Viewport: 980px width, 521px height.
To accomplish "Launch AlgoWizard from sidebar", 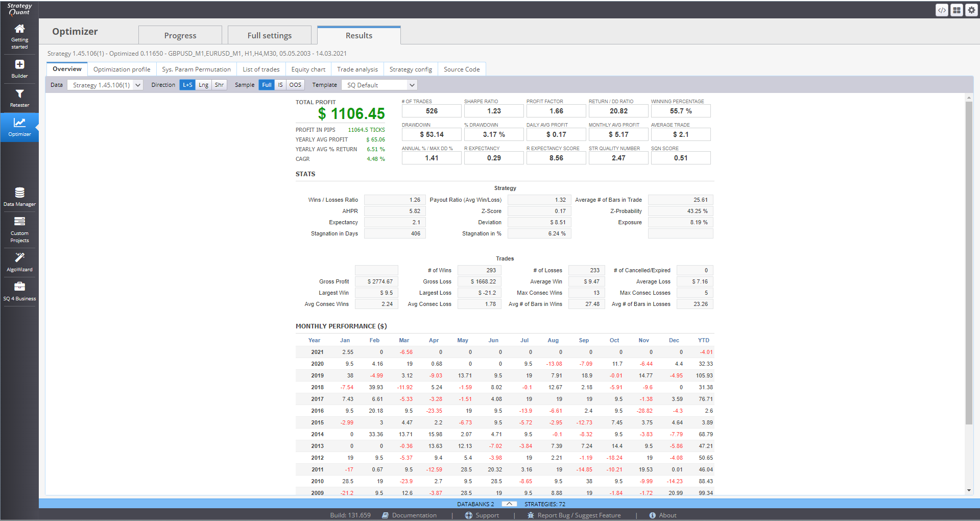I will [x=19, y=262].
